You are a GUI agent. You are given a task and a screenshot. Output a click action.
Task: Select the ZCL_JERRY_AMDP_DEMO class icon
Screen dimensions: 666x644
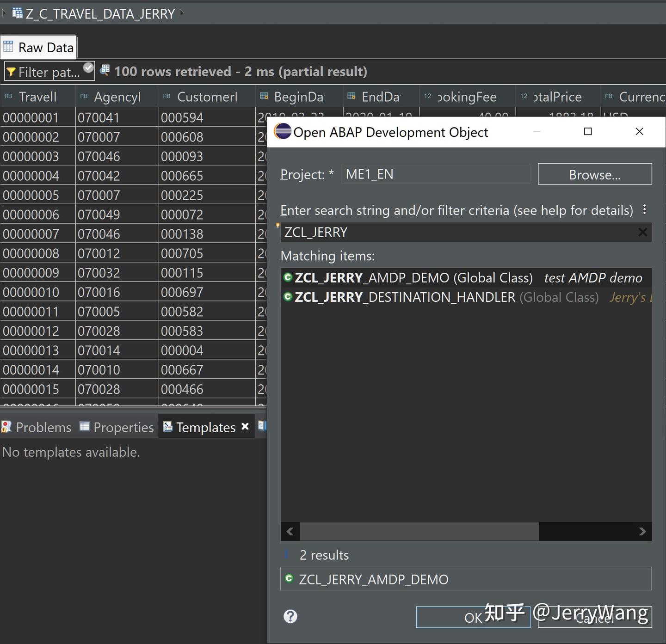click(x=288, y=277)
